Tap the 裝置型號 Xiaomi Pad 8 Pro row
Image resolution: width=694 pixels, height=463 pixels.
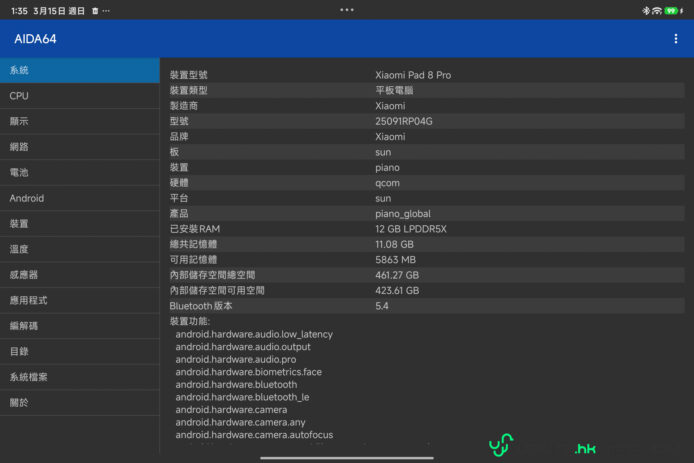[413, 75]
